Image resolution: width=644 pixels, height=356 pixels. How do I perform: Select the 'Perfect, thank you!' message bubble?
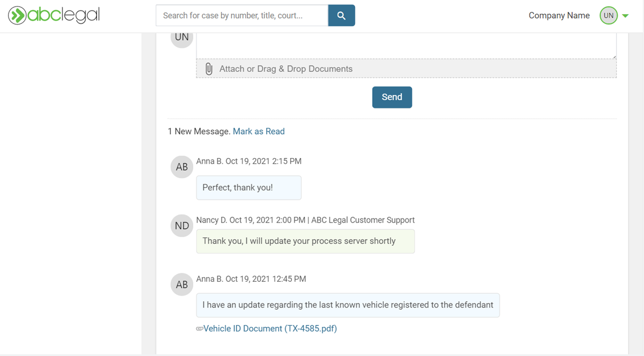point(248,188)
